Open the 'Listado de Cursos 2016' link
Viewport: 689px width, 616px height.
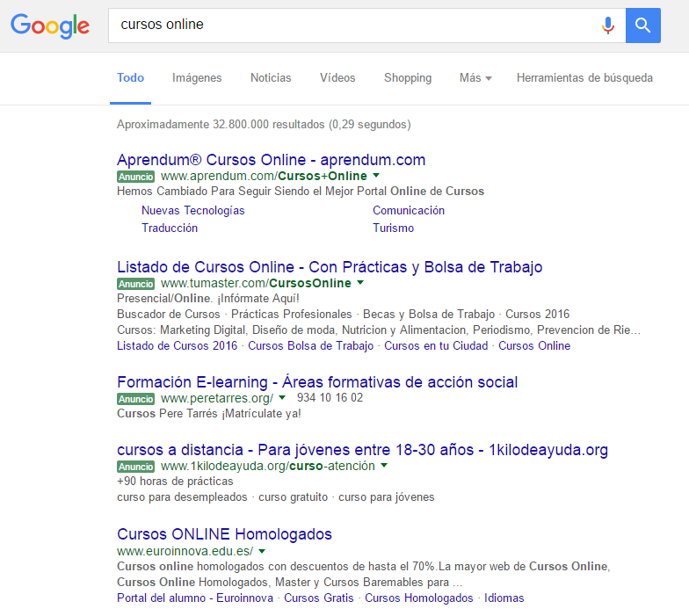178,346
